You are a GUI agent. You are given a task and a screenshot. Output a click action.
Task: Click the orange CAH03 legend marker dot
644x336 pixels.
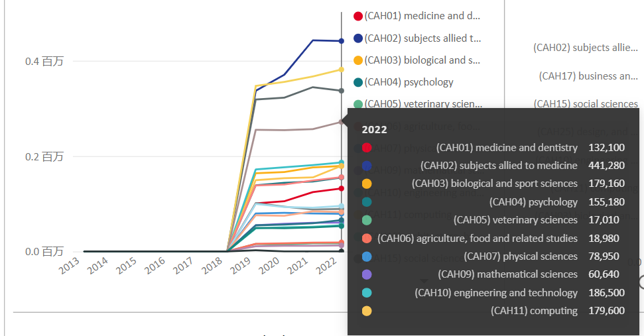(x=358, y=60)
